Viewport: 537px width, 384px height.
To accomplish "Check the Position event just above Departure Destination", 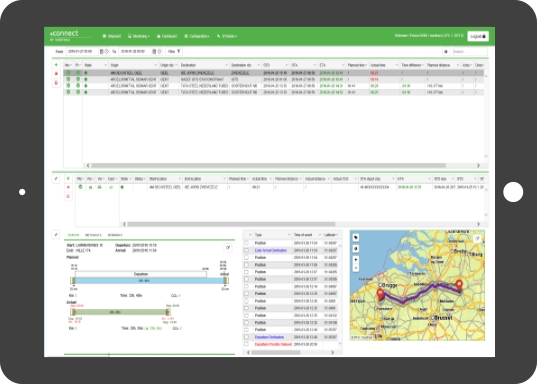I will click(x=246, y=330).
